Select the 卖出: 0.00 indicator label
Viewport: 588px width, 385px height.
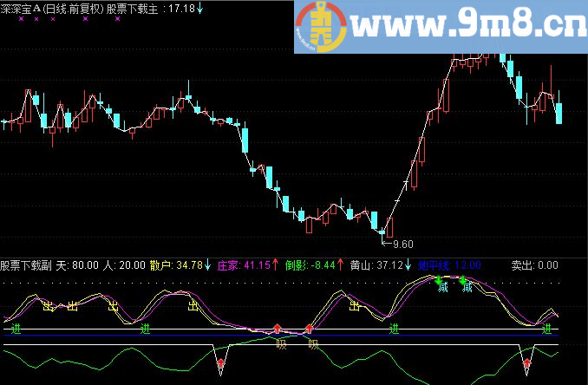coord(535,265)
